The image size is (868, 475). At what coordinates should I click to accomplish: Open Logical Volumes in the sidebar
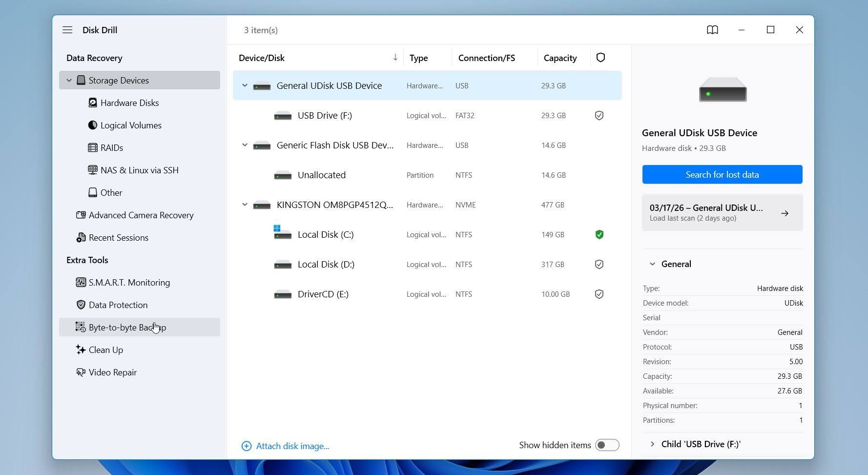pyautogui.click(x=131, y=125)
